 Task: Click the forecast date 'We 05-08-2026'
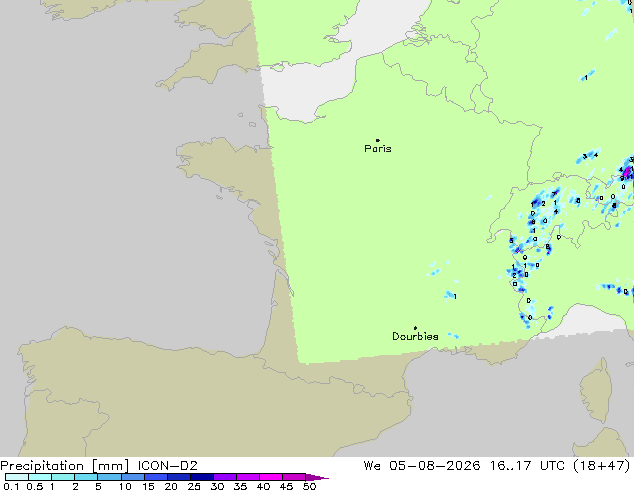(422, 466)
